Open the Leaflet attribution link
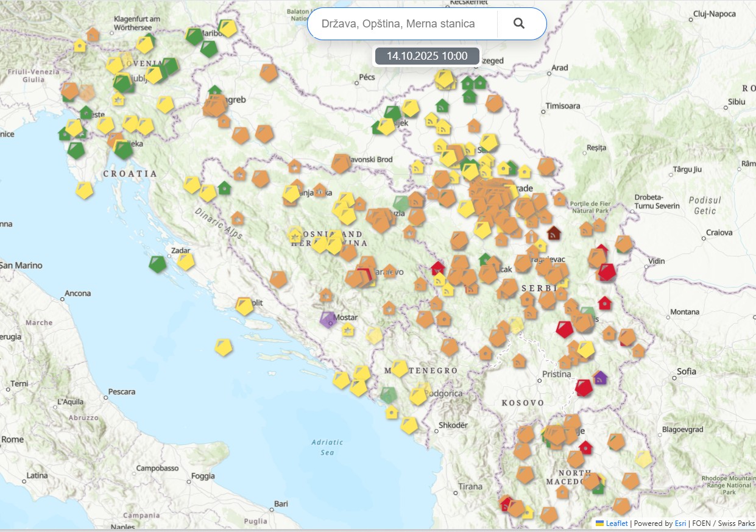The height and width of the screenshot is (532, 756). click(x=616, y=523)
